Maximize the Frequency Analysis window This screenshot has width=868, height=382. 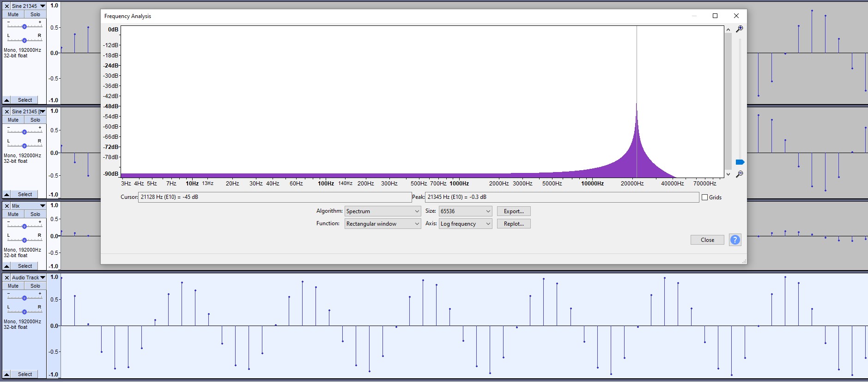715,16
